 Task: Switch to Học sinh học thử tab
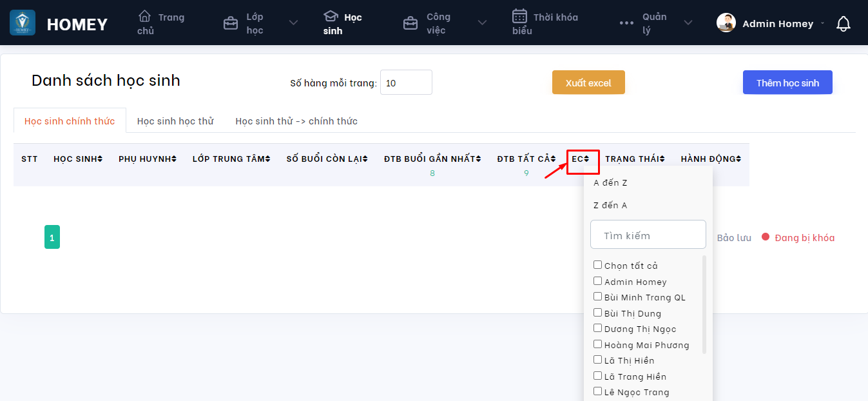tap(175, 121)
